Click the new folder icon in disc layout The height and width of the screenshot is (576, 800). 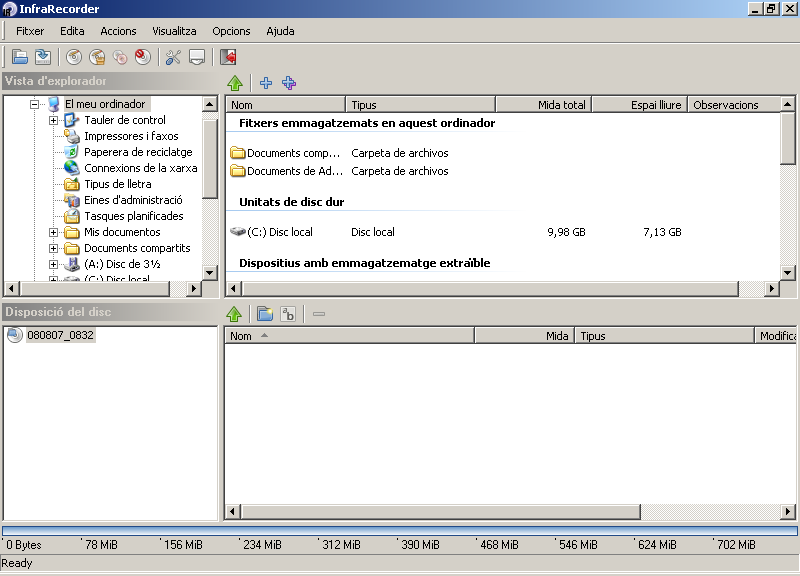pos(264,314)
